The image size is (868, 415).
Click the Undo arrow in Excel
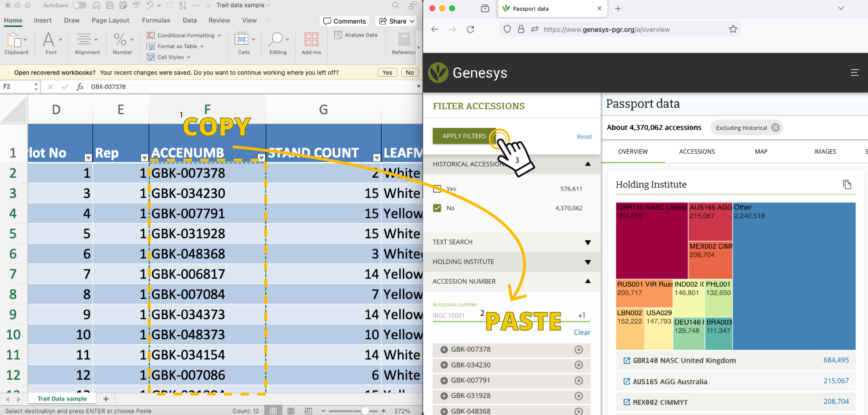(150, 5)
